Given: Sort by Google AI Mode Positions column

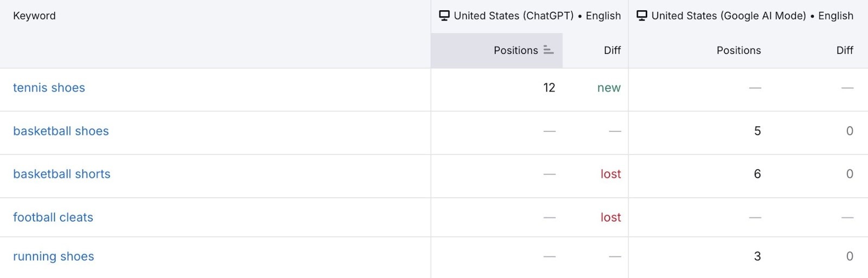Looking at the screenshot, I should (x=738, y=50).
